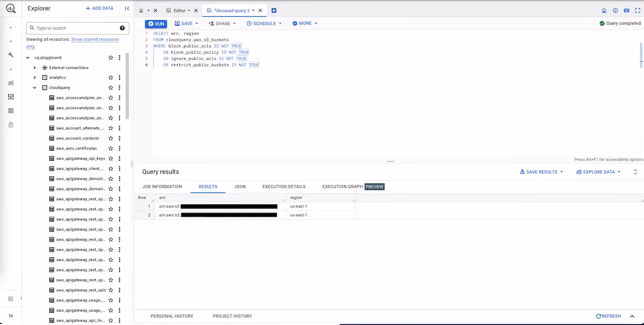This screenshot has width=644, height=325.
Task: Open the EXECUTION DETAILS tab
Action: click(284, 187)
